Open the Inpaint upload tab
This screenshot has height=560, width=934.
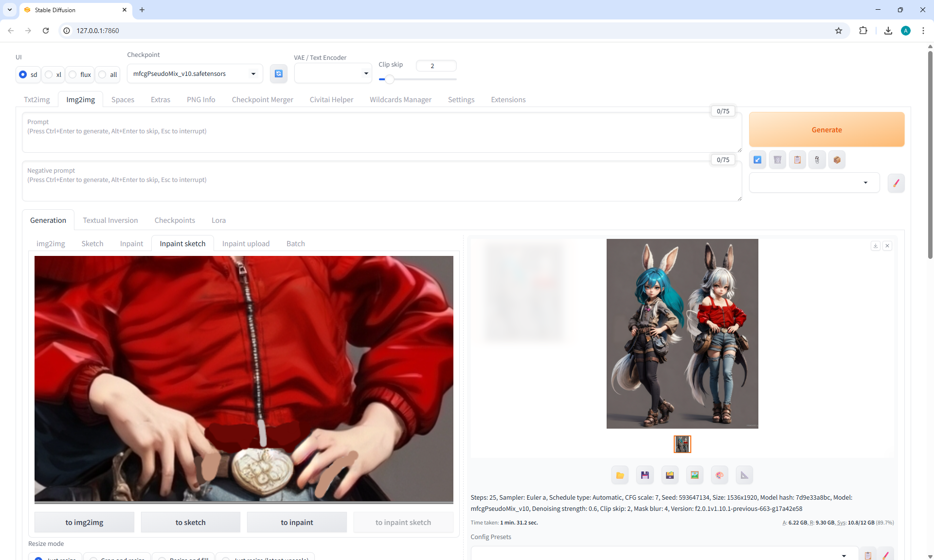(246, 243)
